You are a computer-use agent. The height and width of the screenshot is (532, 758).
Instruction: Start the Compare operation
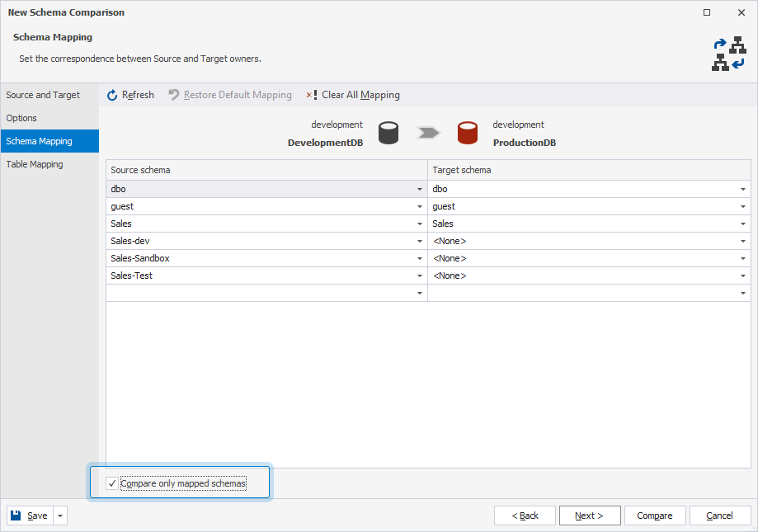click(654, 515)
